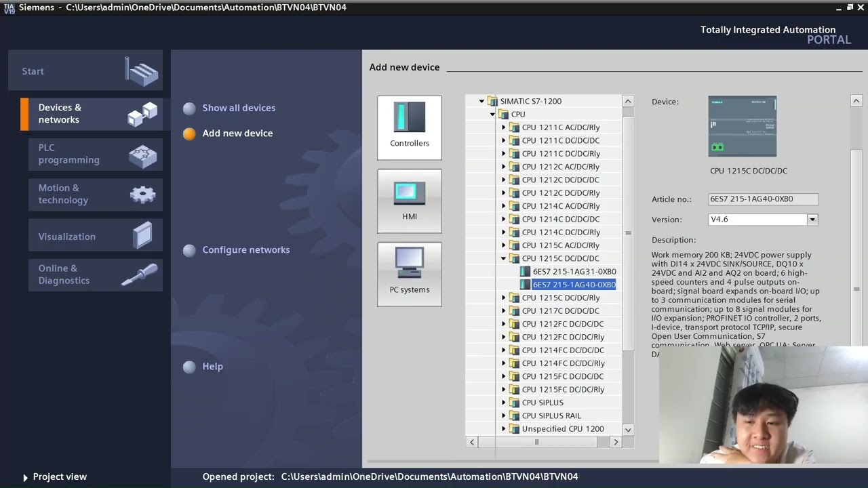The width and height of the screenshot is (868, 488).
Task: Collapse CPU 1215C DC/DC/DC node
Action: (x=504, y=259)
